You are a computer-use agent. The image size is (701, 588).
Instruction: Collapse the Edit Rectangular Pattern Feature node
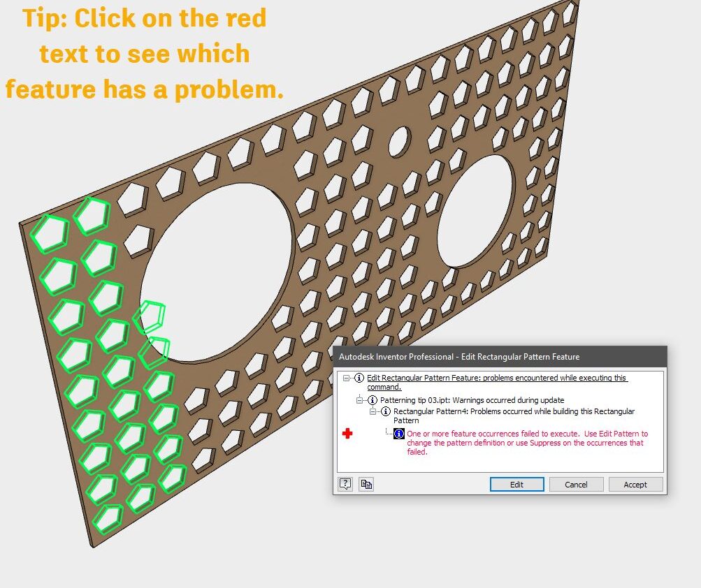pos(347,378)
